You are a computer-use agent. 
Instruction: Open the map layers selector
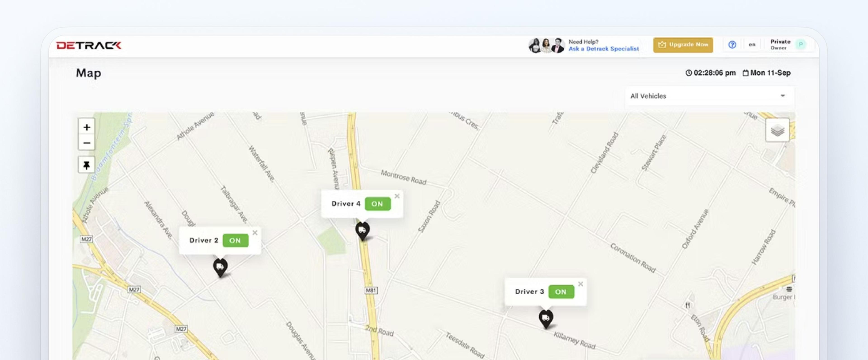tap(777, 130)
